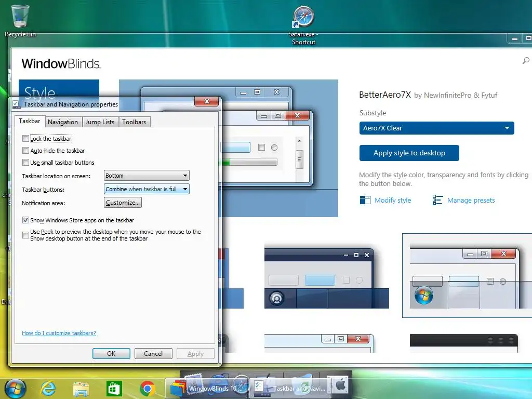Switch to WindowBlinds 10 taskbar button

[x=207, y=388]
